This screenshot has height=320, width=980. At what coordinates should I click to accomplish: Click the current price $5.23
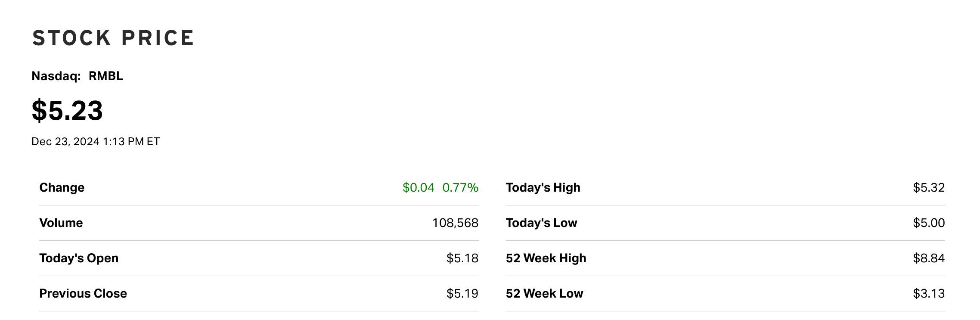pos(67,110)
